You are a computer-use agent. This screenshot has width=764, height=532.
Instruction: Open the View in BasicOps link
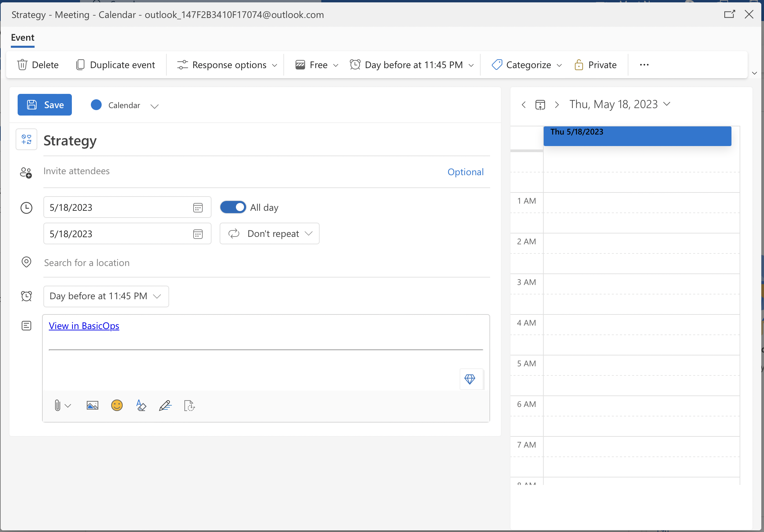(84, 326)
